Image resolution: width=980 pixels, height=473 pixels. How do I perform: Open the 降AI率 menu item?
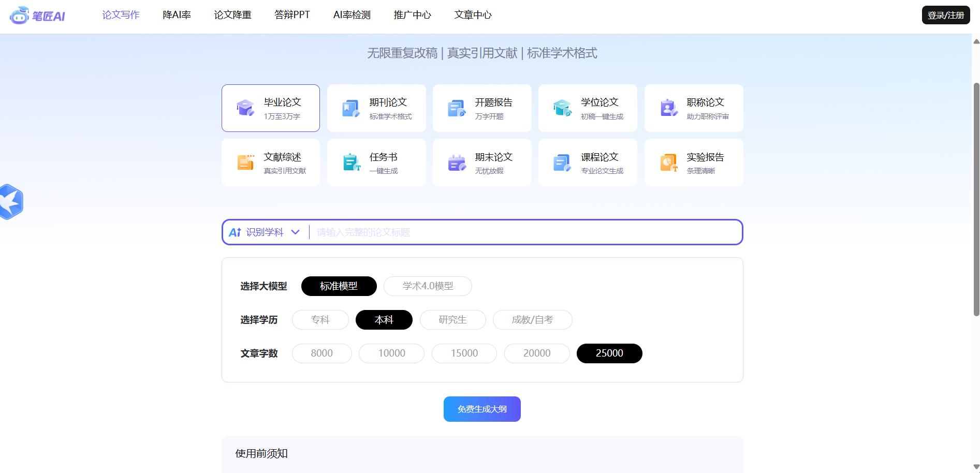point(177,15)
